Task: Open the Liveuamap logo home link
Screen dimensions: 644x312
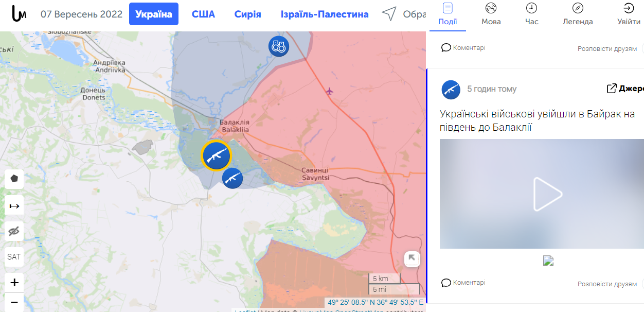Action: coord(19,14)
